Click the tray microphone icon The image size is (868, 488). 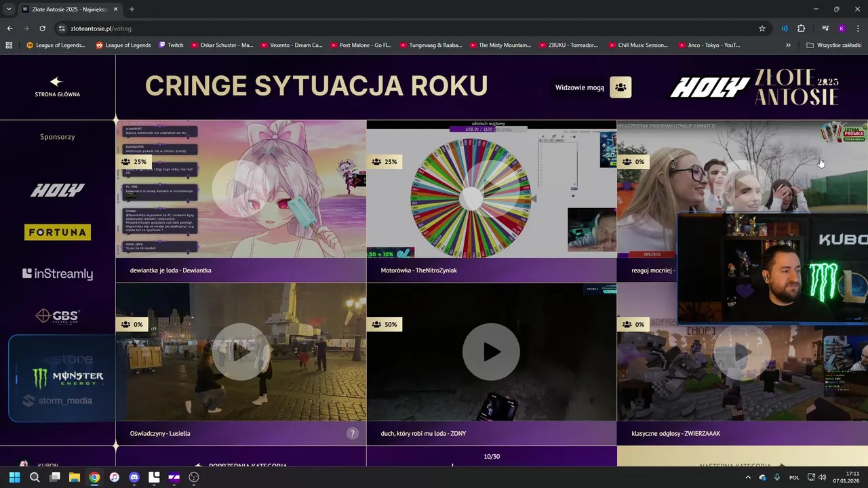click(777, 477)
